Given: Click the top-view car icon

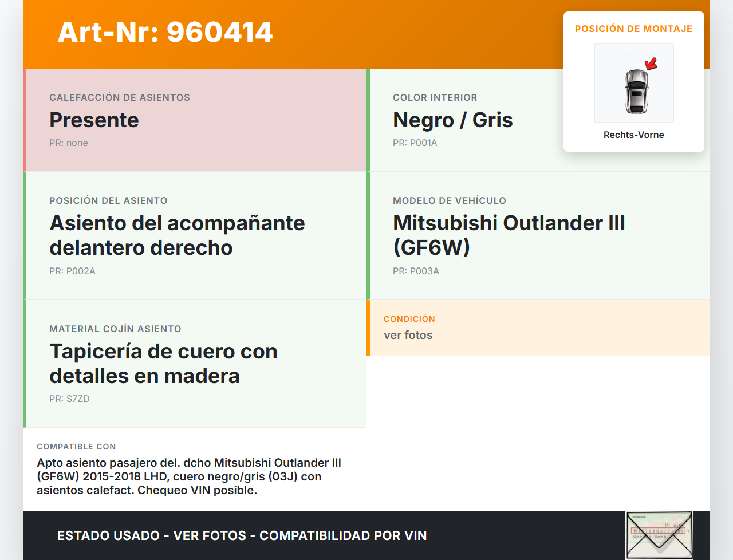Looking at the screenshot, I should point(635,92).
